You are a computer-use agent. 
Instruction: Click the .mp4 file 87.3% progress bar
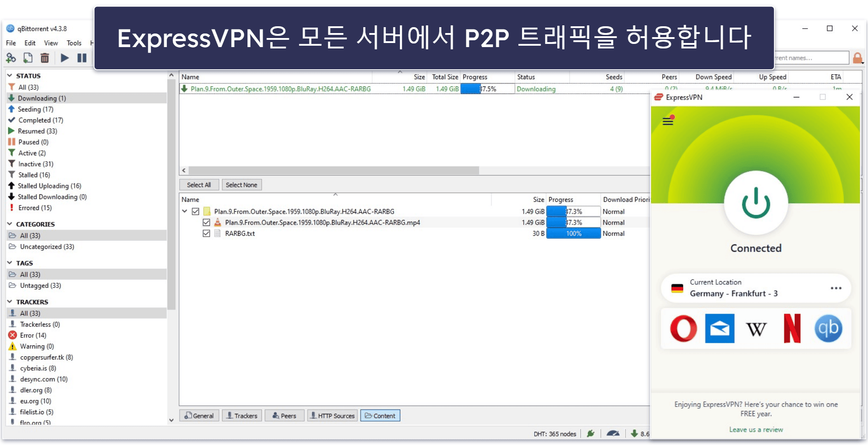click(574, 222)
